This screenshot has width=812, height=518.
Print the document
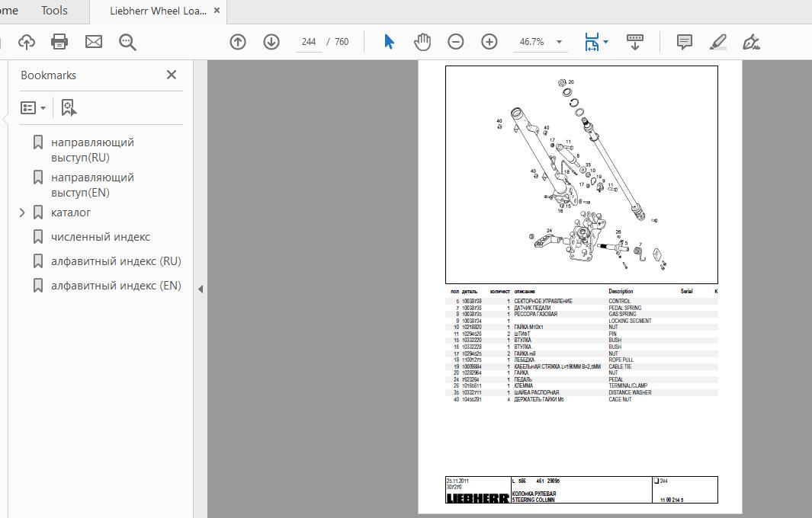(x=59, y=42)
